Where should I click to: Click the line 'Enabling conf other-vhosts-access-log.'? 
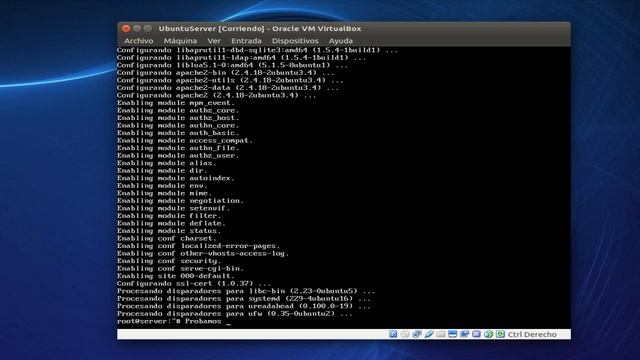click(203, 253)
